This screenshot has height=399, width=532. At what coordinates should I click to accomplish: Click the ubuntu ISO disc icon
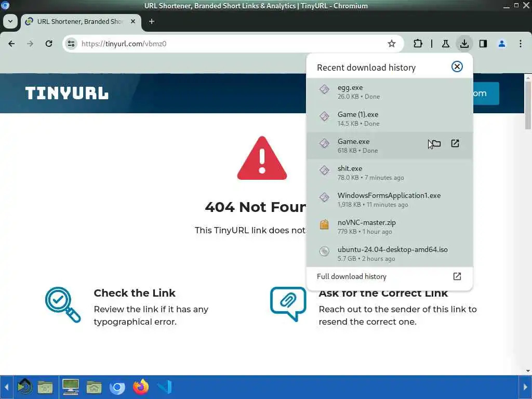pos(324,251)
